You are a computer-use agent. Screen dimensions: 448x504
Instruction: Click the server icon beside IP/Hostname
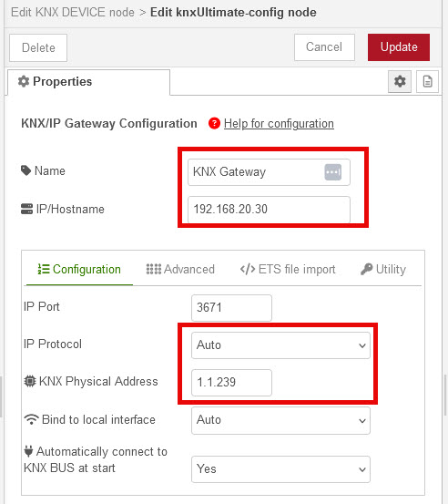coord(26,209)
